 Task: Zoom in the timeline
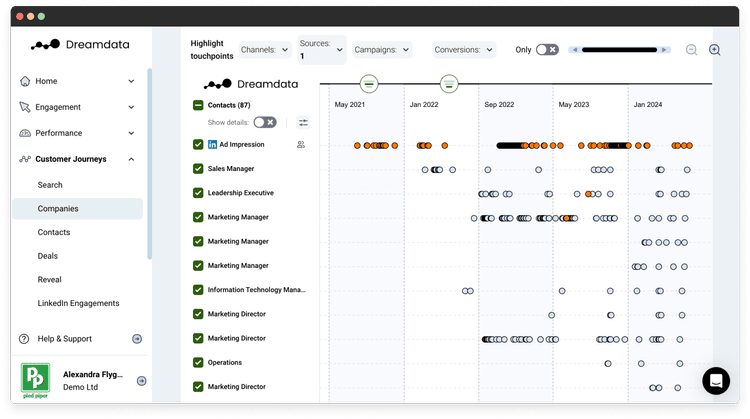pyautogui.click(x=715, y=50)
